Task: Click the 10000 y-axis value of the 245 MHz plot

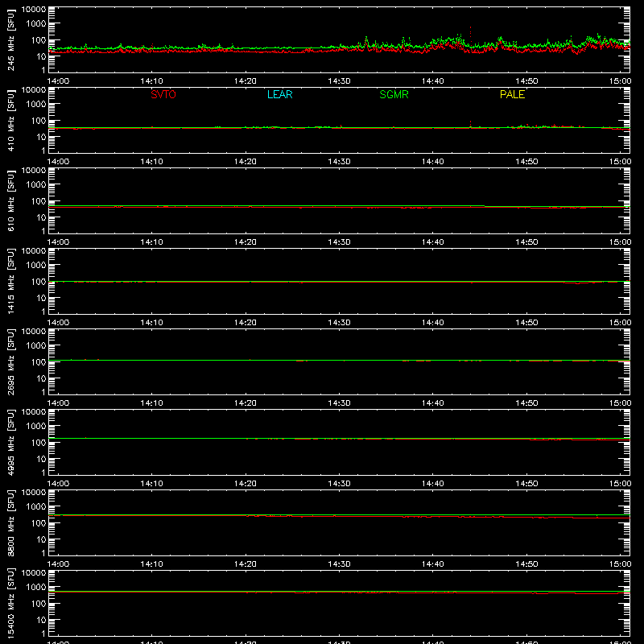Action: coord(34,10)
